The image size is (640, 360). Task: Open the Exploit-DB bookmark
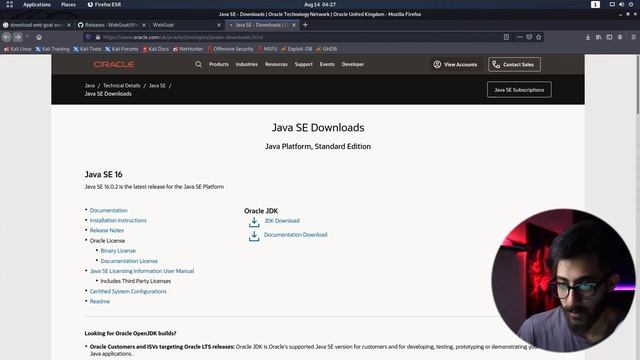point(297,49)
